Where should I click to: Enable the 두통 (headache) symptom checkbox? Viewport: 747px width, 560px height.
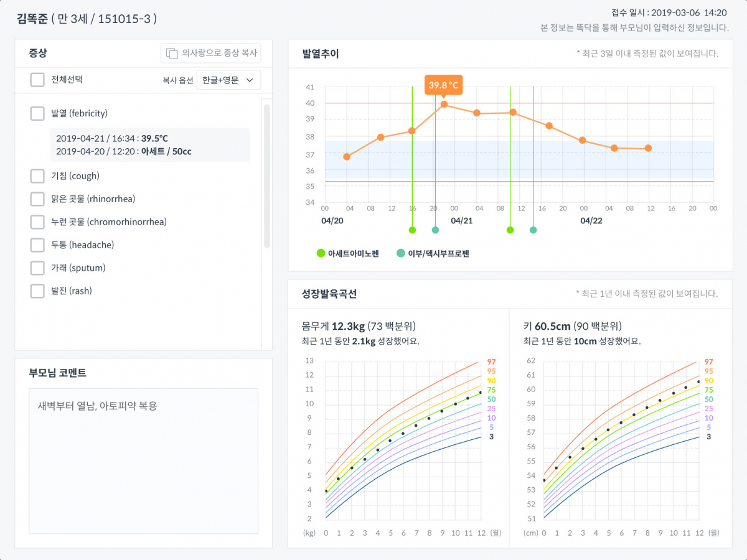37,245
